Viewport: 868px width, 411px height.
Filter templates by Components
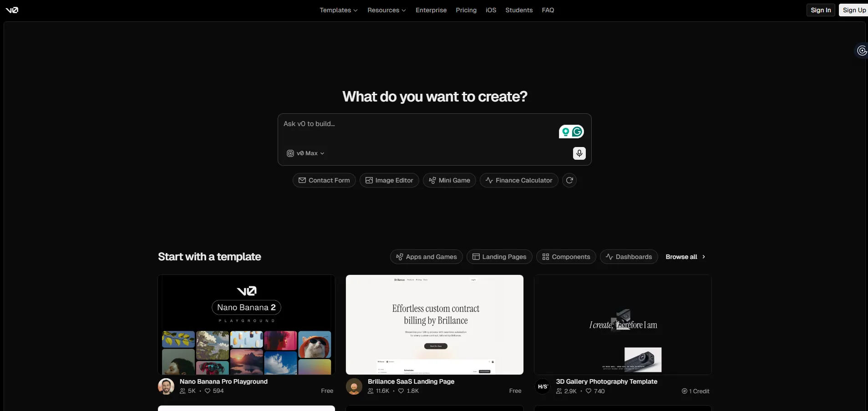[x=566, y=257]
